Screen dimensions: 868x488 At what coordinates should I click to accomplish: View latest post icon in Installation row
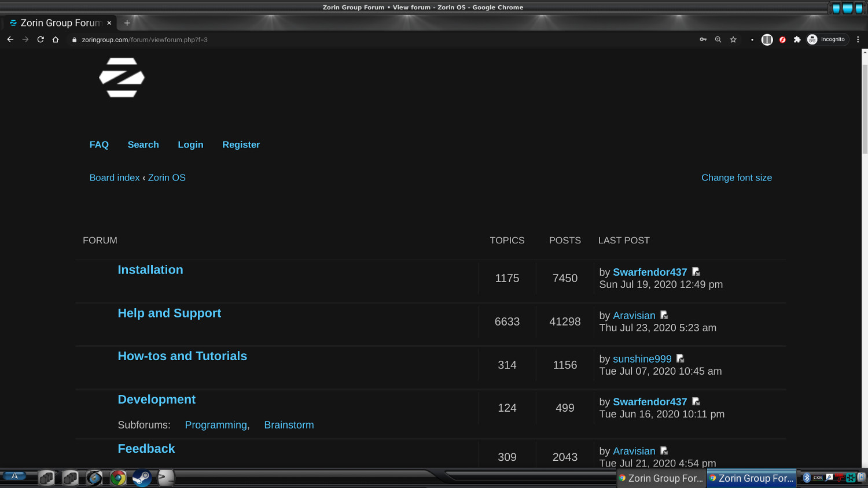click(696, 272)
